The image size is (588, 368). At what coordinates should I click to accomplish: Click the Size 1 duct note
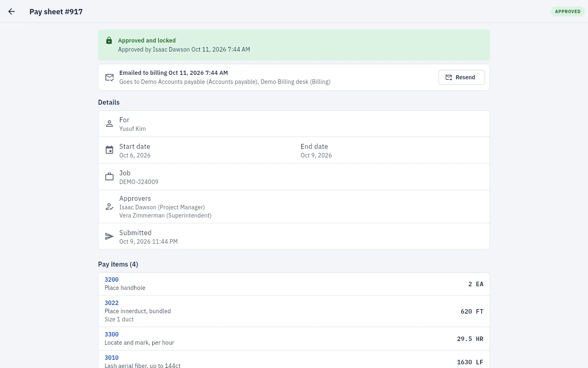click(119, 319)
